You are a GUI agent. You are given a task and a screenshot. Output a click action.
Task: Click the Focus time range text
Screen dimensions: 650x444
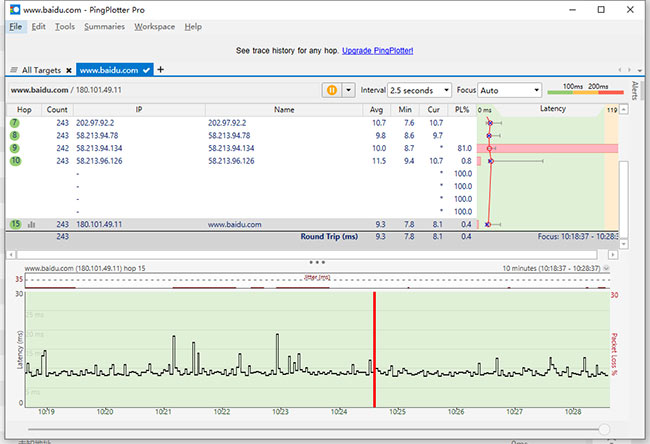578,236
